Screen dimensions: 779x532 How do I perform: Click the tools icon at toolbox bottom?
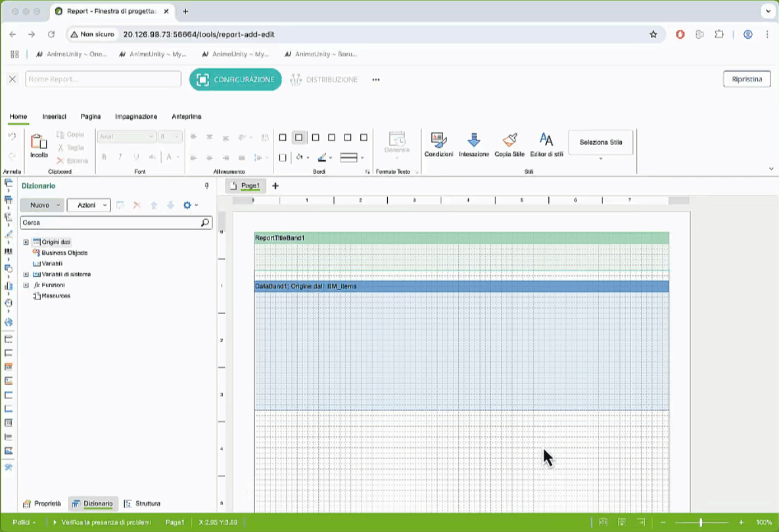pyautogui.click(x=9, y=467)
